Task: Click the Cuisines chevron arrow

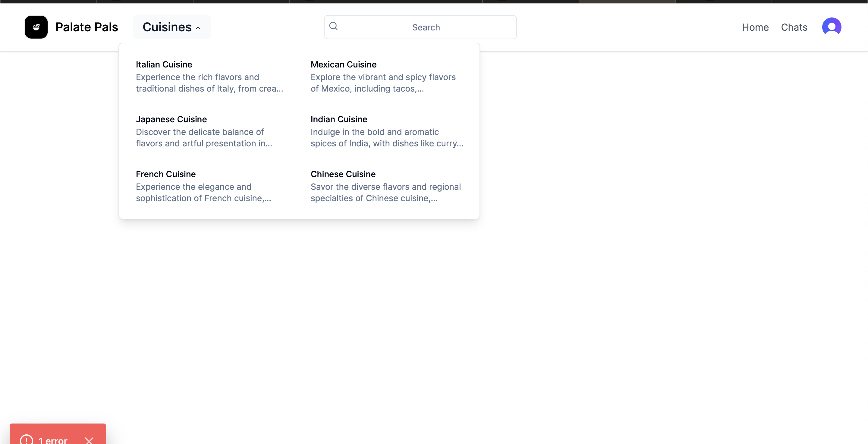Action: pyautogui.click(x=198, y=28)
